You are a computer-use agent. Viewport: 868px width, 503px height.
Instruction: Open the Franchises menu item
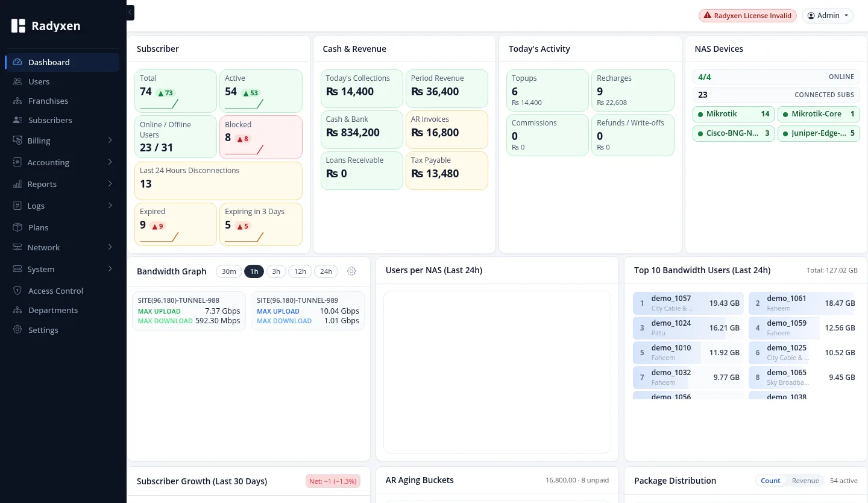click(63, 101)
